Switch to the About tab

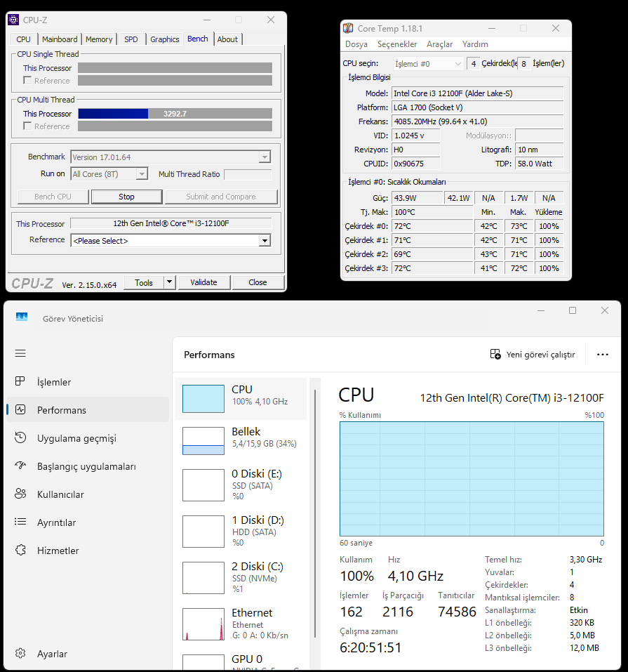(x=227, y=39)
